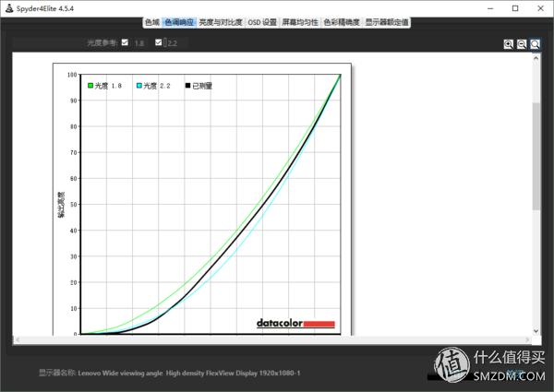Click the datacolor logo on the chart

[x=295, y=323]
